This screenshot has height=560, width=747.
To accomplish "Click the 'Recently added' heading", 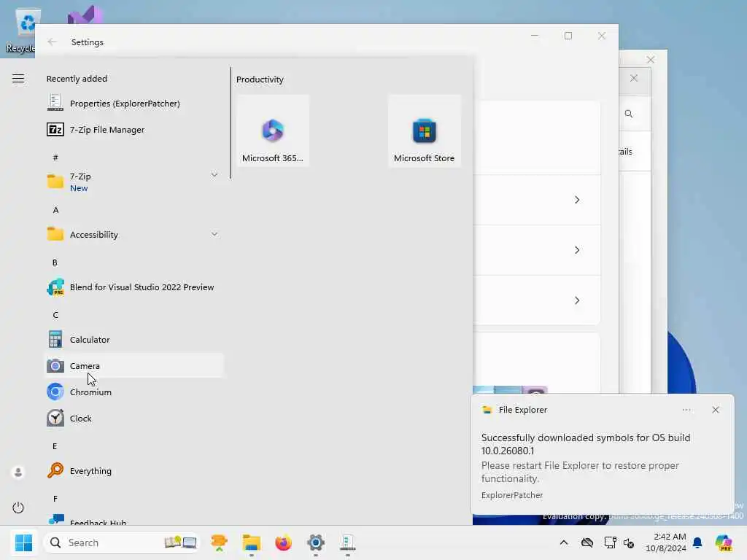I will pos(77,79).
